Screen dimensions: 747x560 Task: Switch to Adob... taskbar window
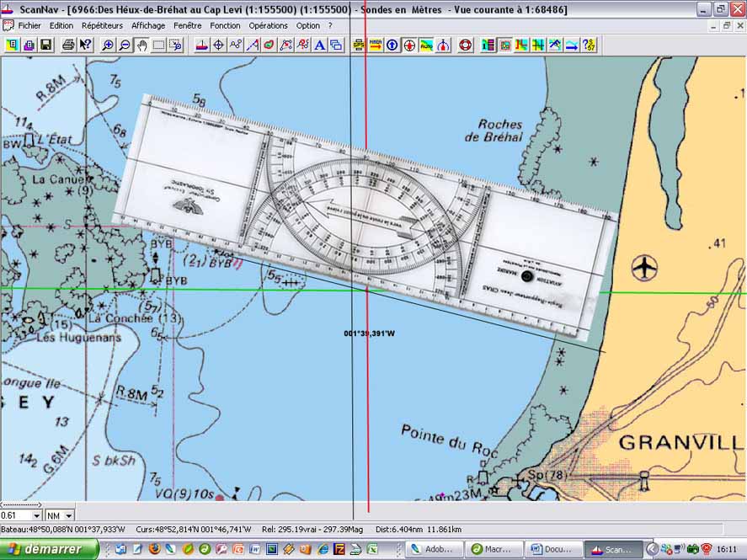pos(435,550)
